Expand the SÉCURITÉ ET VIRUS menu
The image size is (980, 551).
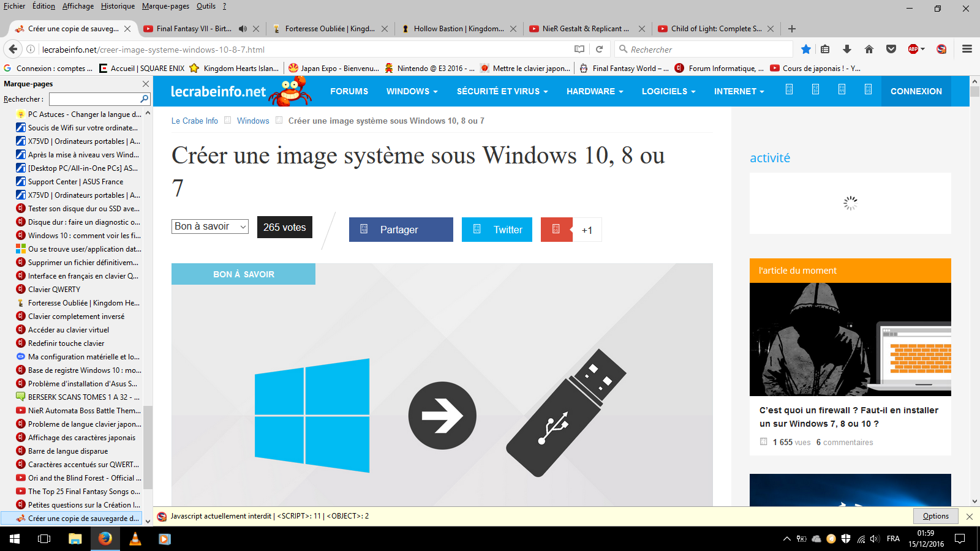(x=502, y=91)
